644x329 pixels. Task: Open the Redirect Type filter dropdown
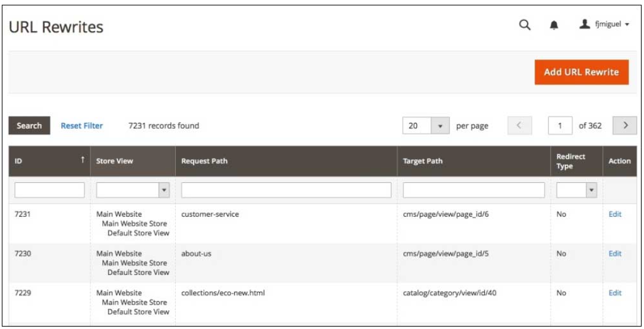click(576, 190)
